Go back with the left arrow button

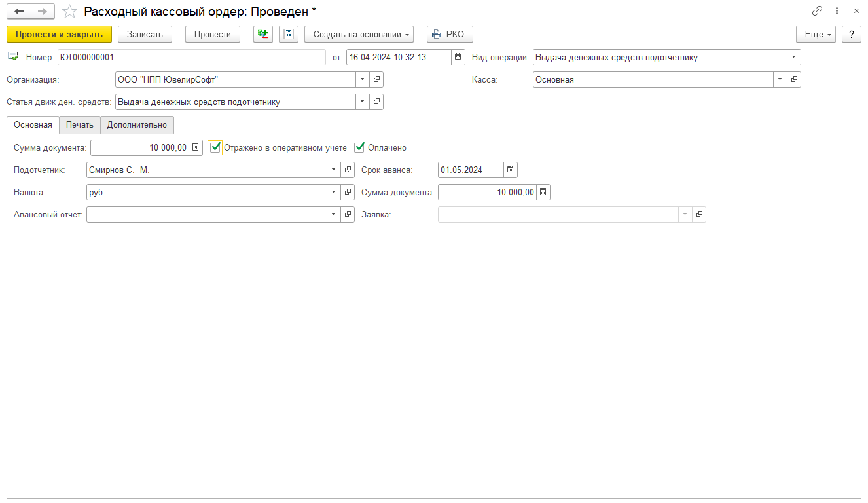click(x=19, y=12)
